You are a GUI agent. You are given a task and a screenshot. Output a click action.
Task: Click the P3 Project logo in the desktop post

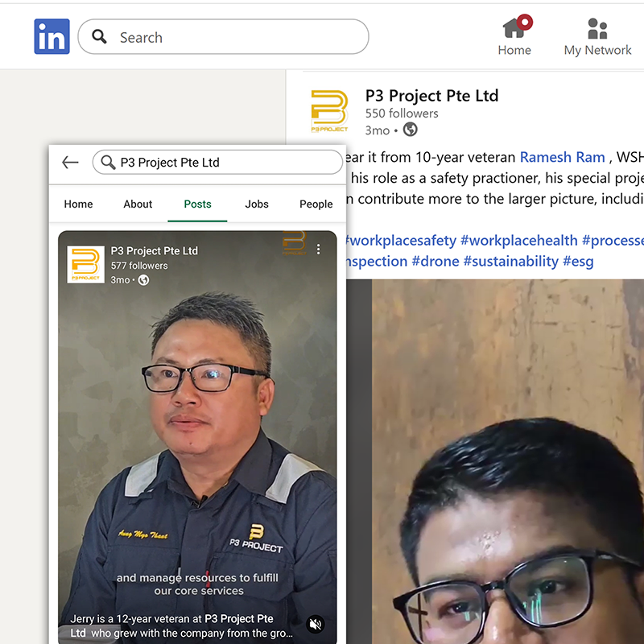(x=329, y=111)
